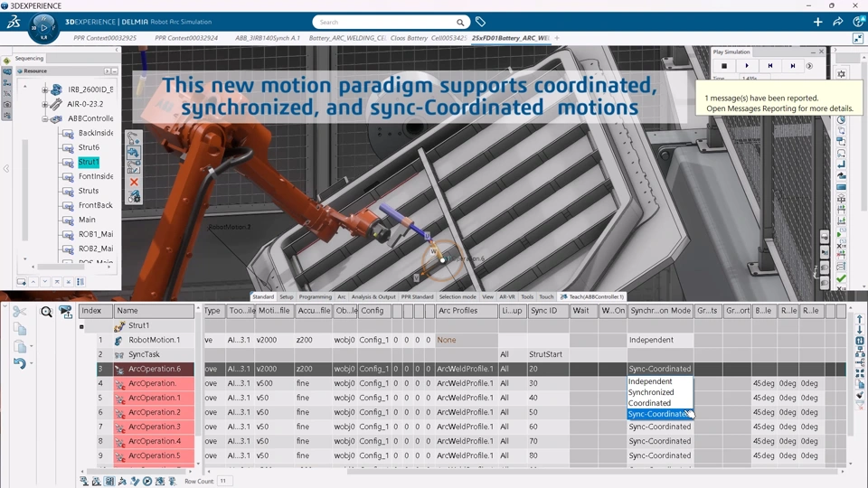Click the gear icon below Play Simulation
Image resolution: width=868 pixels, height=488 pixels.
842,73
